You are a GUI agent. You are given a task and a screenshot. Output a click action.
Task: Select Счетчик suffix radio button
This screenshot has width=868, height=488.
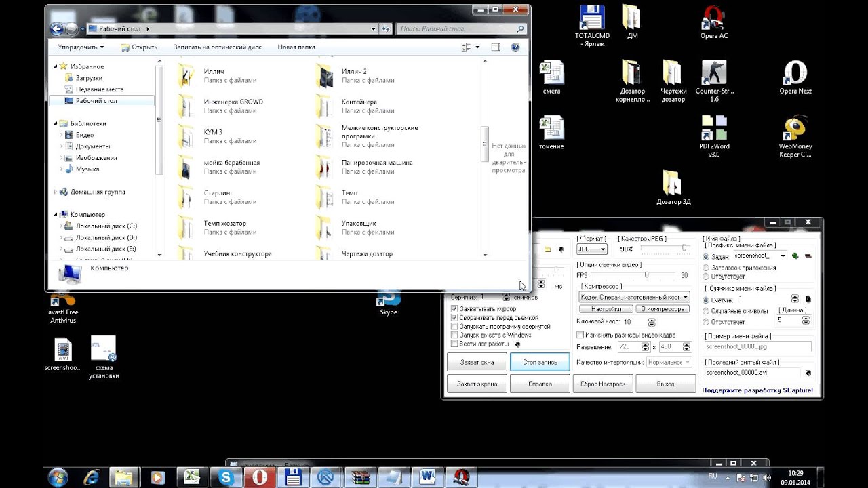706,300
